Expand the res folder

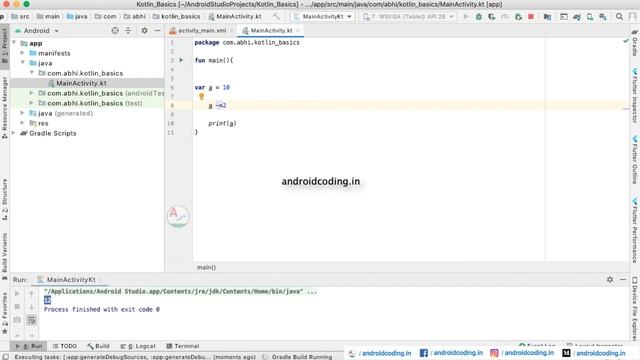23,123
